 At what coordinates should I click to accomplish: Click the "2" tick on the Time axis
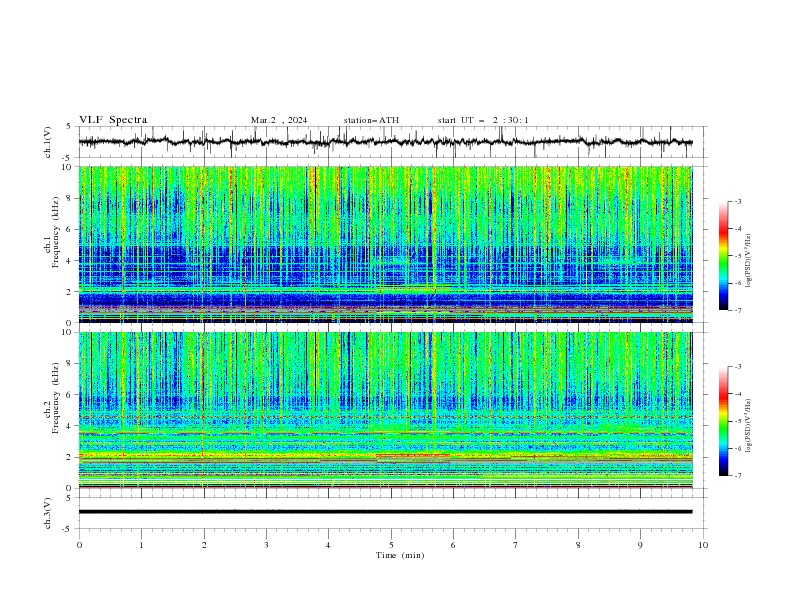tap(204, 545)
